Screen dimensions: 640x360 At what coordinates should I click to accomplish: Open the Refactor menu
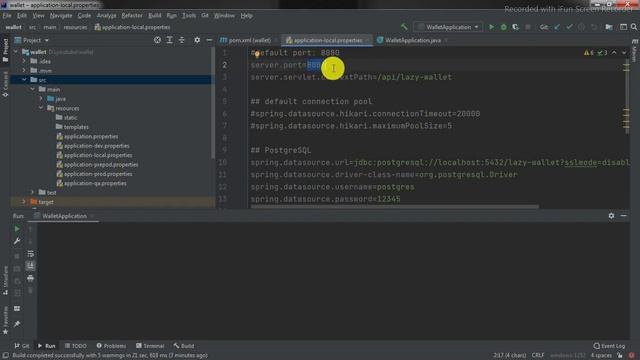coord(132,16)
